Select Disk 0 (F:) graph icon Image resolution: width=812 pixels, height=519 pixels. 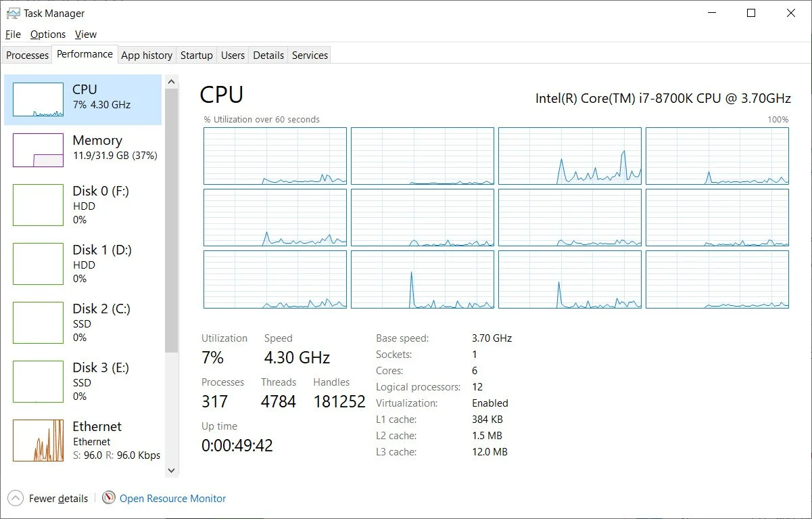tap(38, 205)
